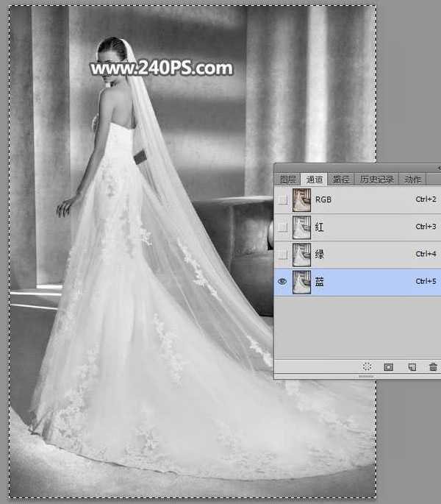Click the RGB channel thumbnail
The height and width of the screenshot is (504, 441).
301,199
